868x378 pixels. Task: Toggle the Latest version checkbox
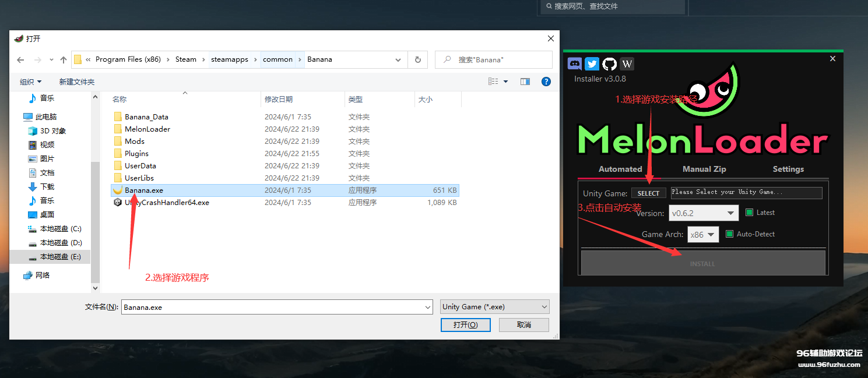click(750, 213)
